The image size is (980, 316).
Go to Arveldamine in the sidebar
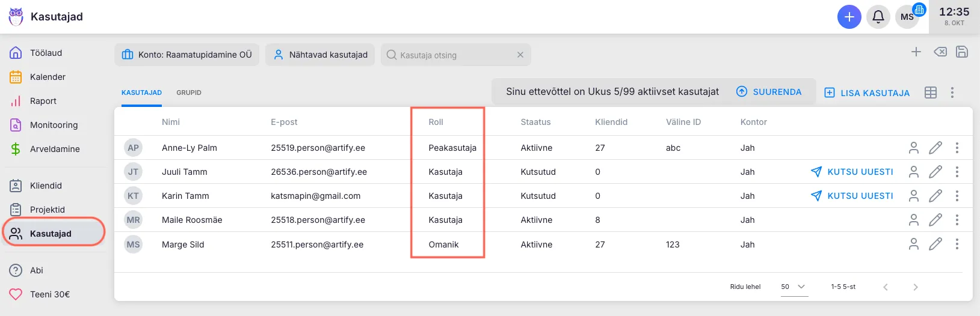(x=54, y=149)
